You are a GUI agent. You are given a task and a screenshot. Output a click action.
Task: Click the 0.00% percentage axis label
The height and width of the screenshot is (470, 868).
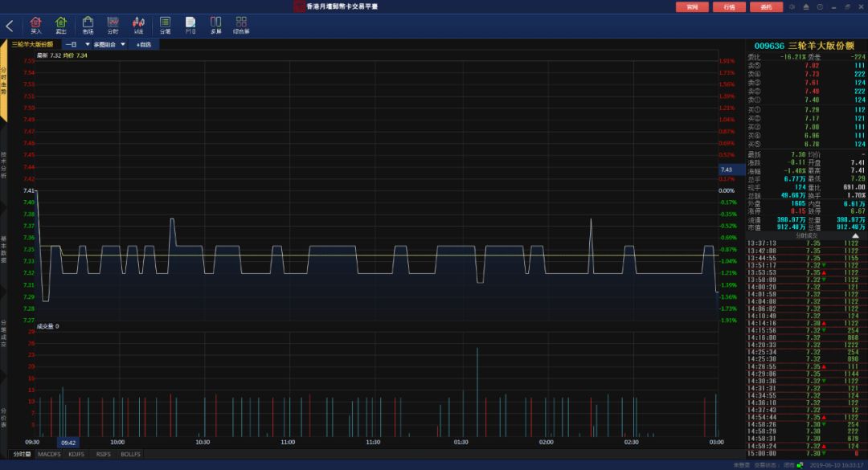727,190
